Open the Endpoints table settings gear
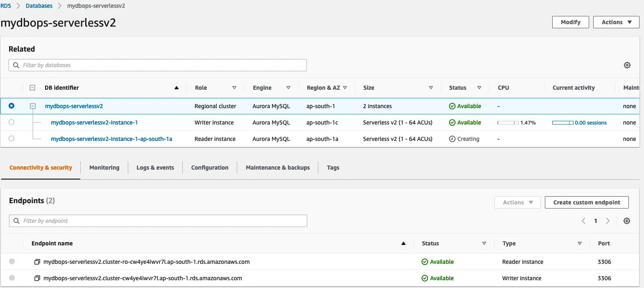Screen dimensions: 644x288 pyautogui.click(x=626, y=221)
